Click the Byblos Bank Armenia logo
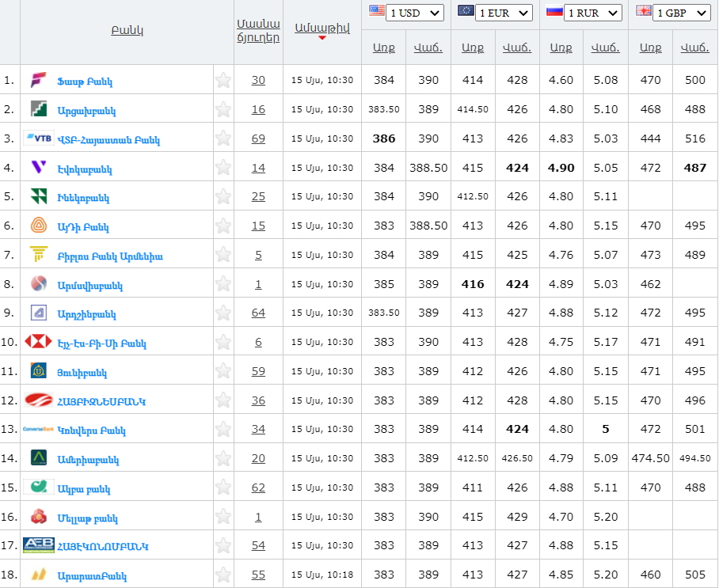 point(39,254)
